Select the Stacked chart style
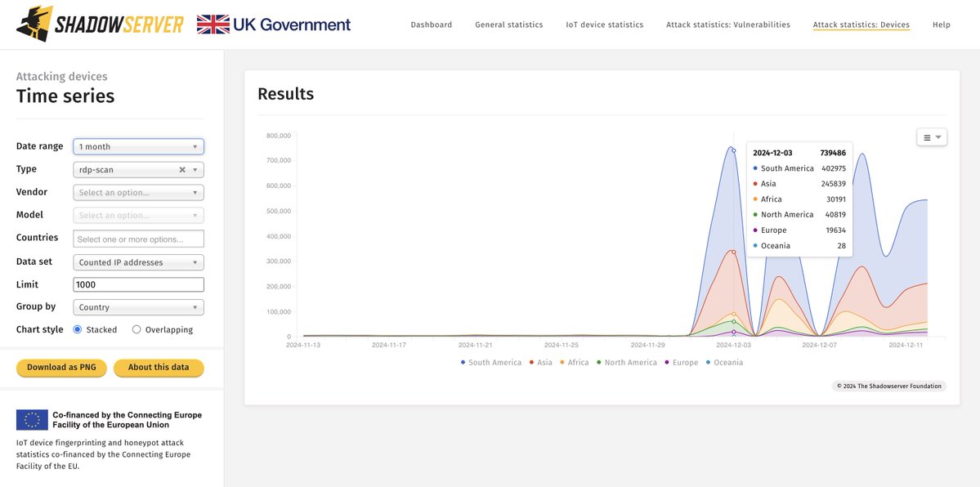Screen dimensions: 980x487 78,329
